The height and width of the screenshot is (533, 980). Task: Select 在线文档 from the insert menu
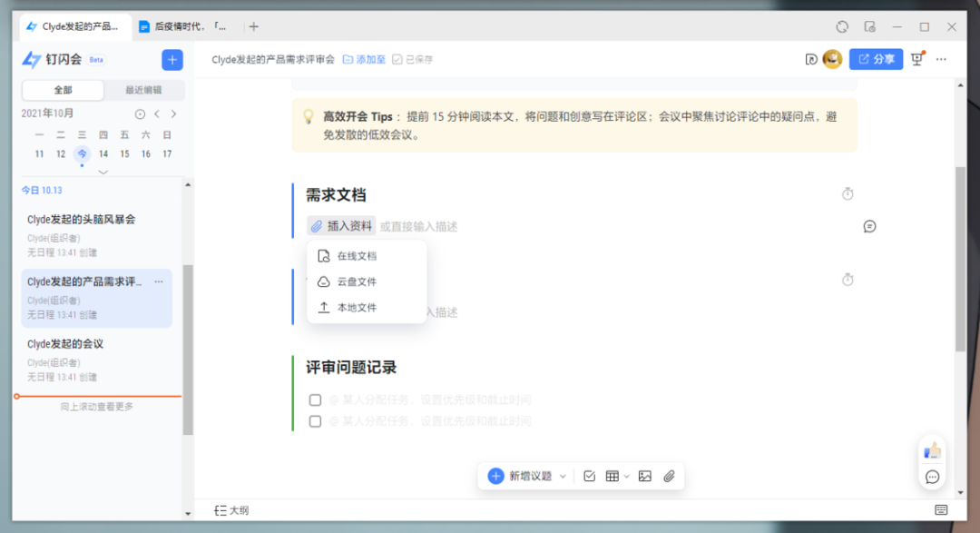[367, 256]
